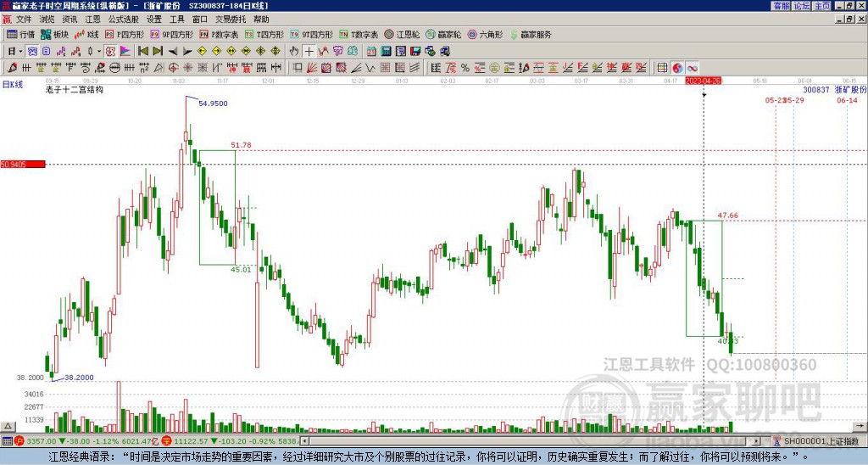Viewport: 868px width, 465px height.
Task: Jump to the first bar with the green rewind icon
Action: click(x=142, y=52)
